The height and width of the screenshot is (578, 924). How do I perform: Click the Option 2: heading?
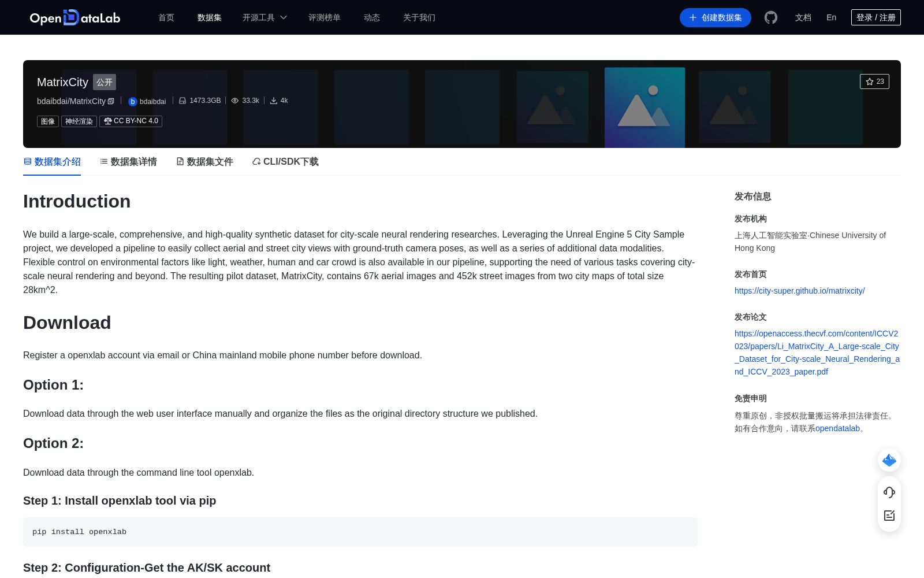53,443
